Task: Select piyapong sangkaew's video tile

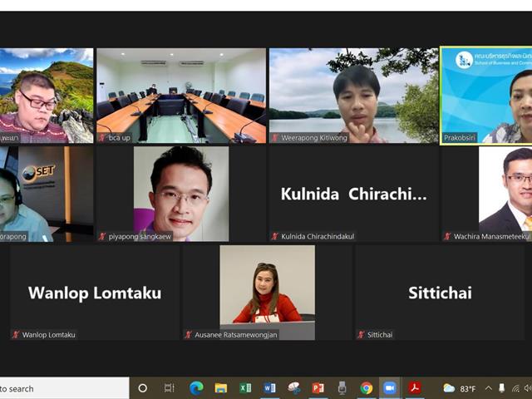Action: pyautogui.click(x=181, y=194)
